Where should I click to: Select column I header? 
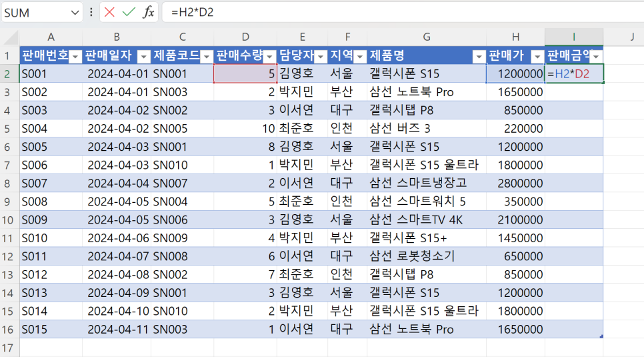pos(574,37)
